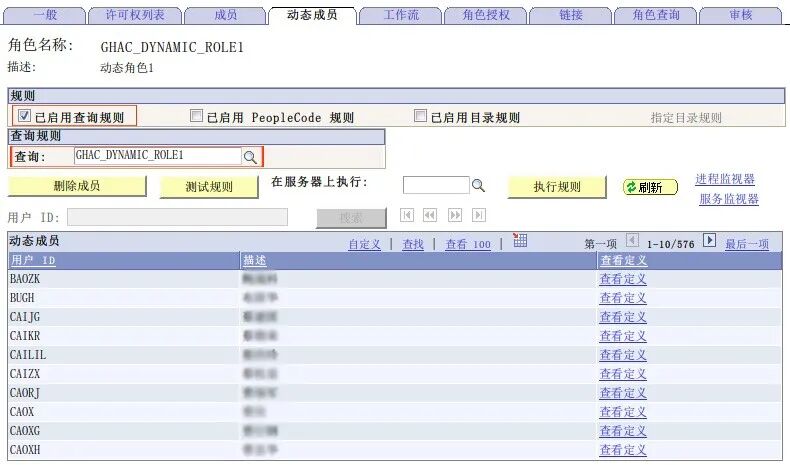Open 查看定义 for user CAIZX
The height and width of the screenshot is (465, 790).
[623, 374]
